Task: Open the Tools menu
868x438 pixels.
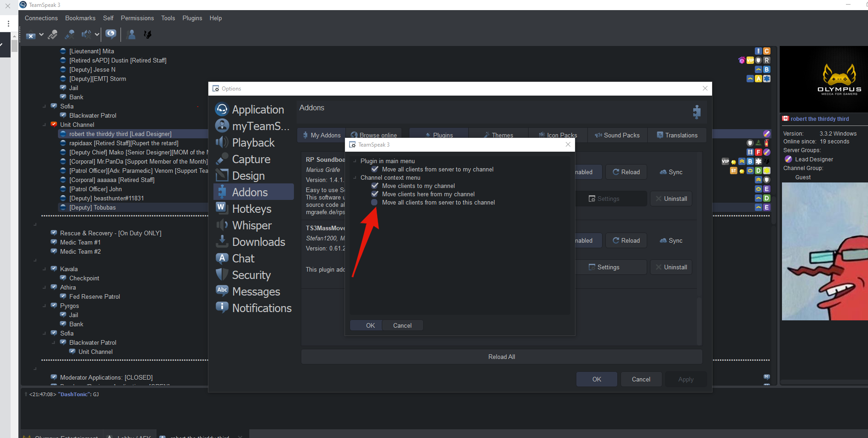Action: 168,18
